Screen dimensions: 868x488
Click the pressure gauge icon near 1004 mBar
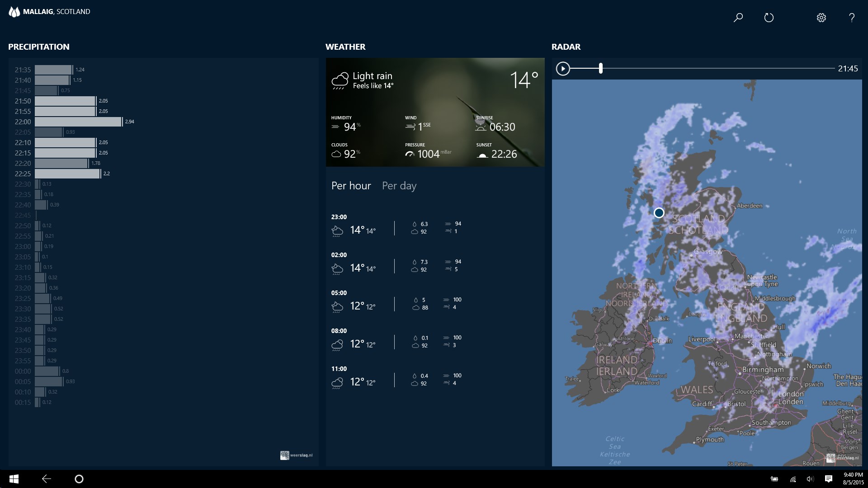tap(409, 154)
